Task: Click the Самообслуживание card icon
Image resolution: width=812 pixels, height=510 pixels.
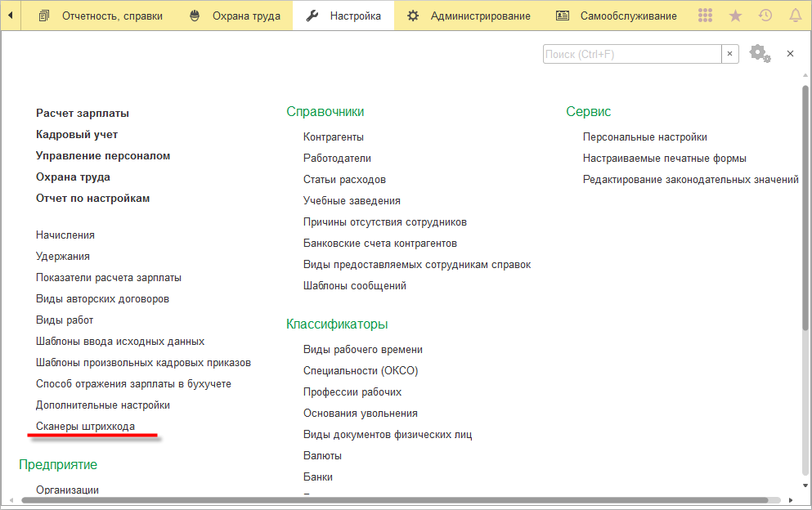Action: tap(563, 16)
